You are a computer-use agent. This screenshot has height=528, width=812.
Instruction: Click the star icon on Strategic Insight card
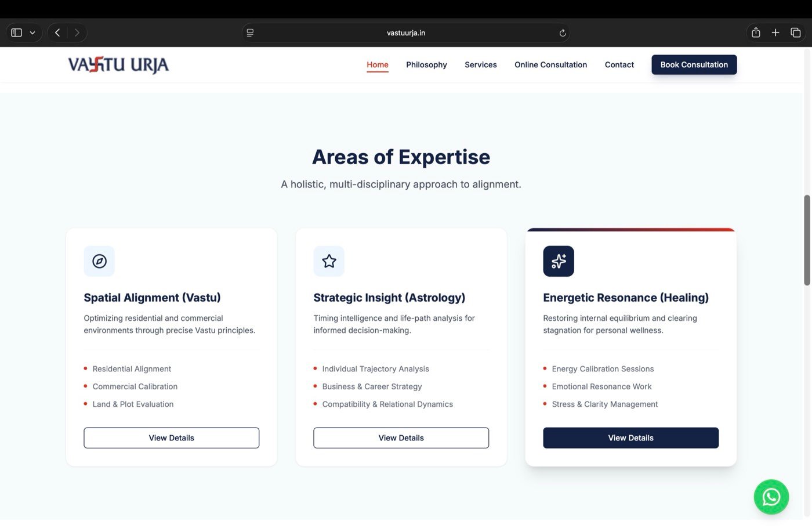point(329,261)
